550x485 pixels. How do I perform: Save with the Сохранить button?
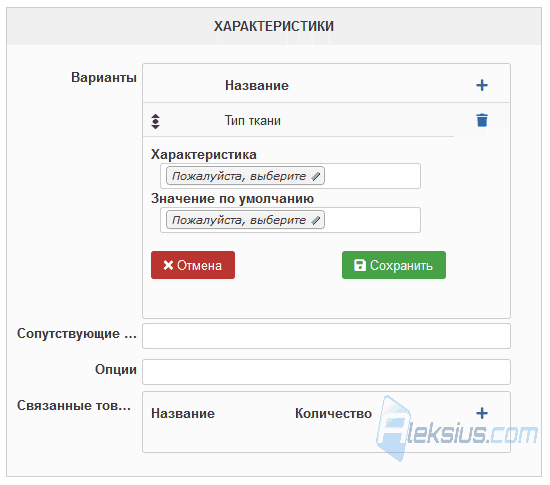(394, 265)
